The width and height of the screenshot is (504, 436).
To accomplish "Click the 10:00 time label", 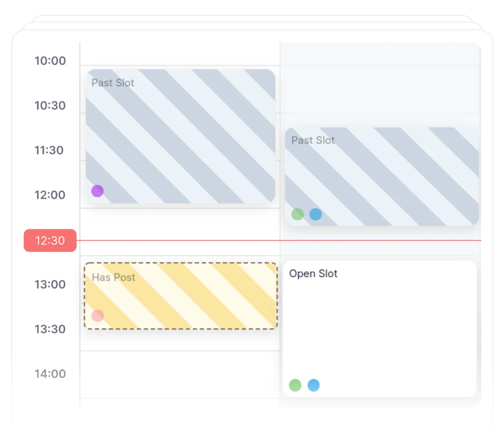I will pos(50,61).
